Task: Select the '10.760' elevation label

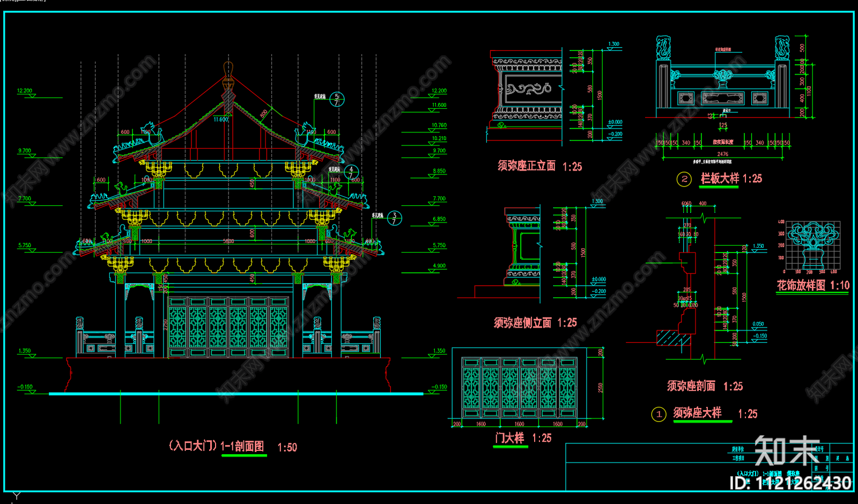Action: 439,125
